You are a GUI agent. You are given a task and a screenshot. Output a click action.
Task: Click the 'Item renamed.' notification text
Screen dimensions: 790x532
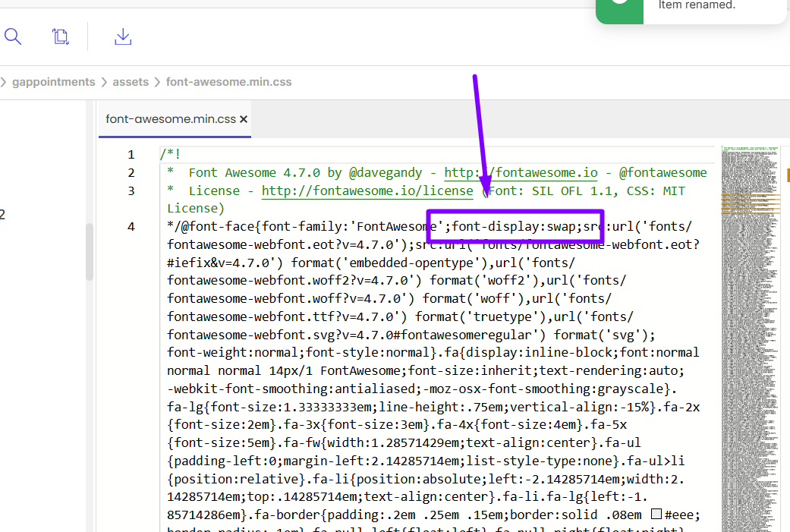pos(697,5)
